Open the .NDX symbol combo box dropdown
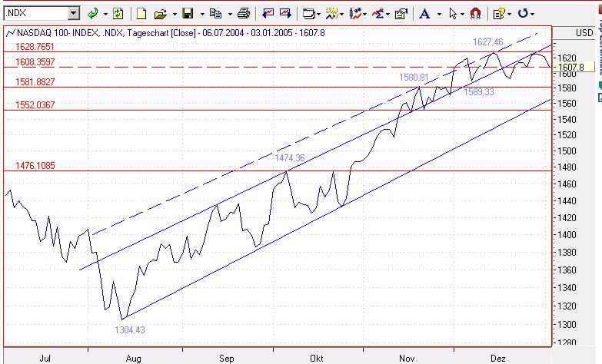The height and width of the screenshot is (364, 602). coord(73,13)
